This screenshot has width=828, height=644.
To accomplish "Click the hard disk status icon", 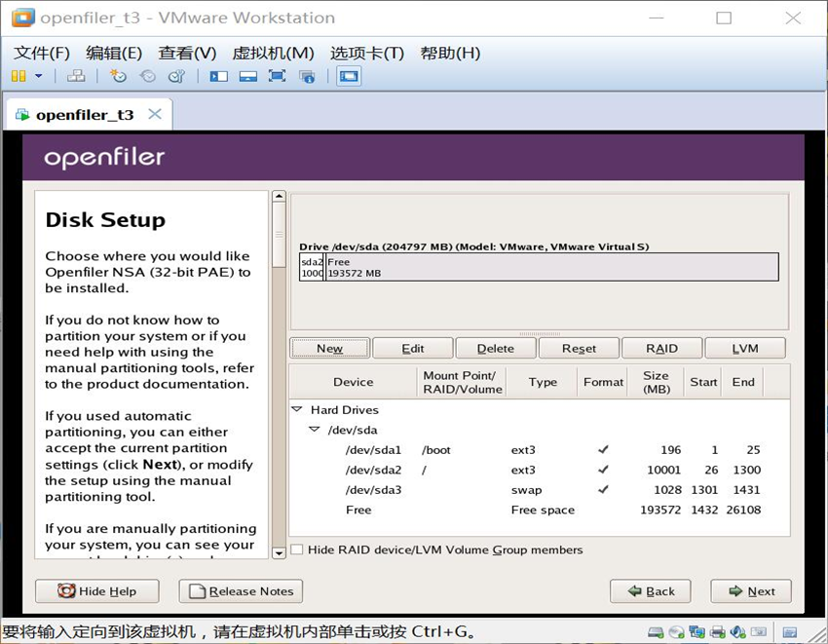I will (656, 632).
